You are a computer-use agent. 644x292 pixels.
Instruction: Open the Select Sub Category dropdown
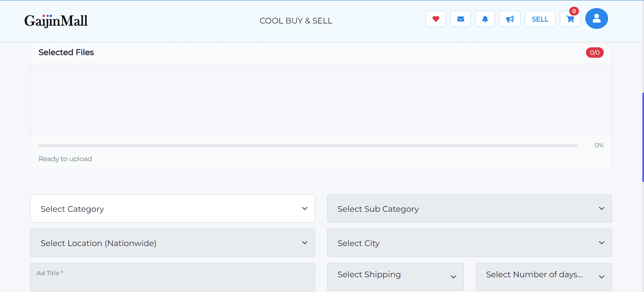click(x=469, y=208)
